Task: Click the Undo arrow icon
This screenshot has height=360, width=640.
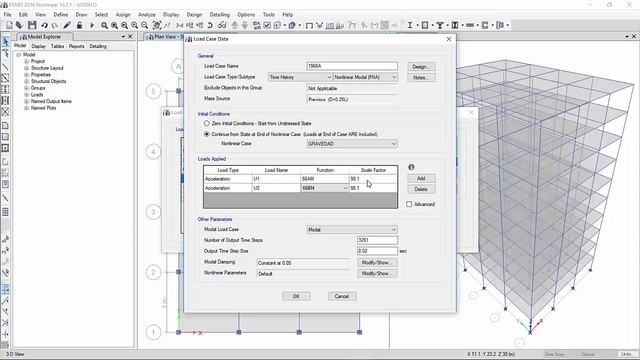Action: [x=44, y=25]
